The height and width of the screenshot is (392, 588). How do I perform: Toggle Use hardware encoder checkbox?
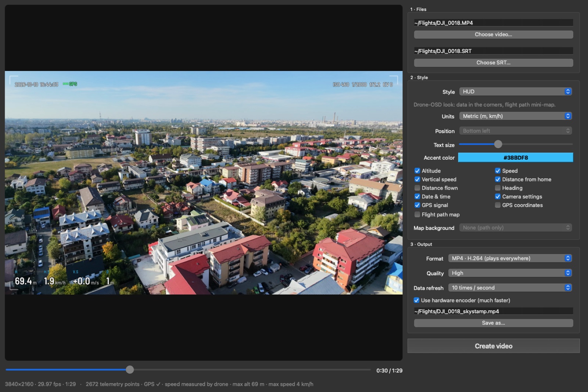[416, 300]
